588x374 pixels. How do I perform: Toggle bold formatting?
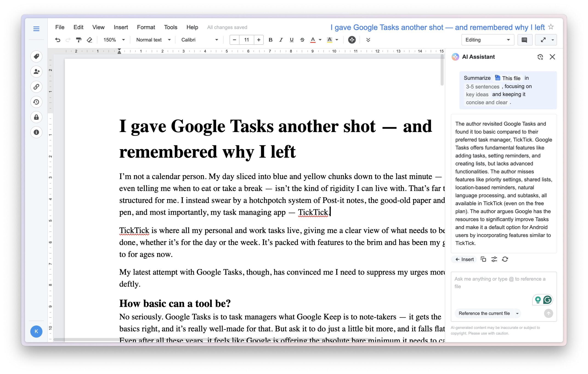point(270,40)
